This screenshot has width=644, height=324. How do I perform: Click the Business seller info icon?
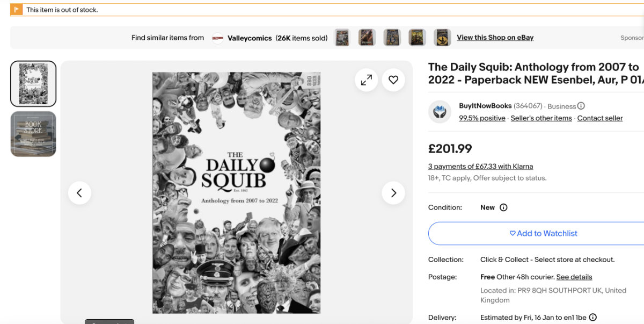(581, 106)
